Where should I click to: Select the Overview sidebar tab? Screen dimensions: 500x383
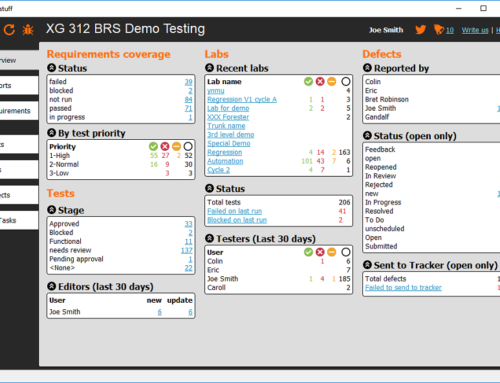point(19,60)
